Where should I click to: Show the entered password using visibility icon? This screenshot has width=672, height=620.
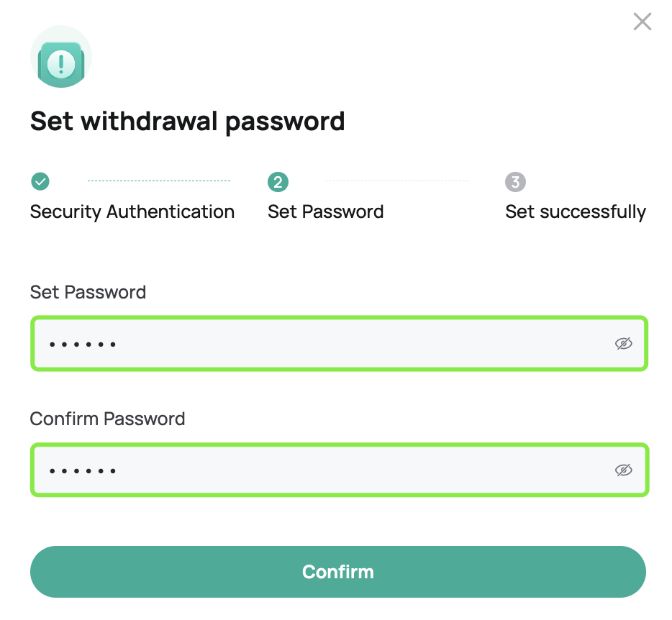tap(624, 343)
